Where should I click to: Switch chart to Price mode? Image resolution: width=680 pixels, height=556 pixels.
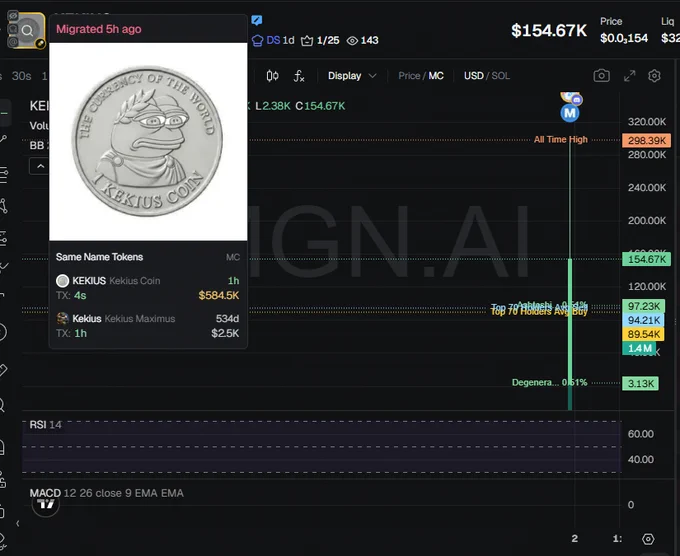[409, 76]
